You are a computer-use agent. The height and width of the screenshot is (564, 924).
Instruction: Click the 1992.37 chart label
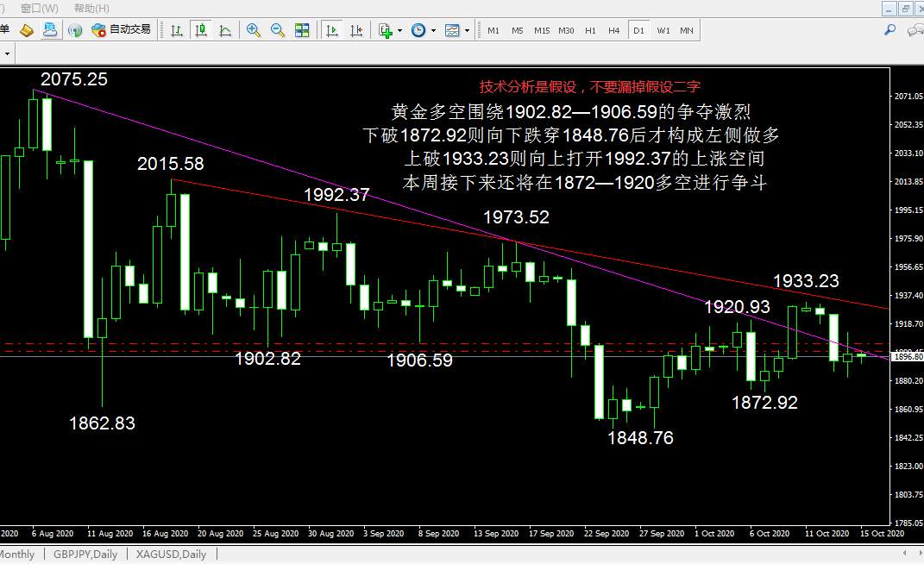click(336, 195)
